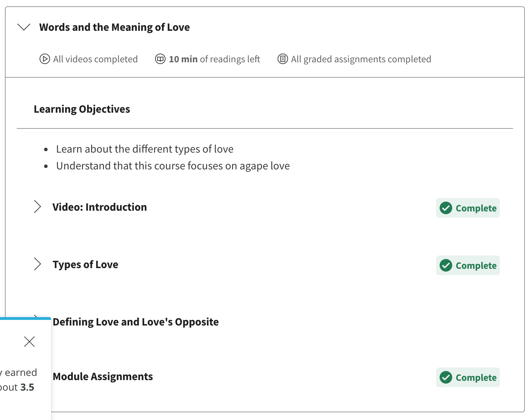Viewport: 525px width, 420px height.
Task: Click the play icon beside All videos completed
Action: pos(44,59)
